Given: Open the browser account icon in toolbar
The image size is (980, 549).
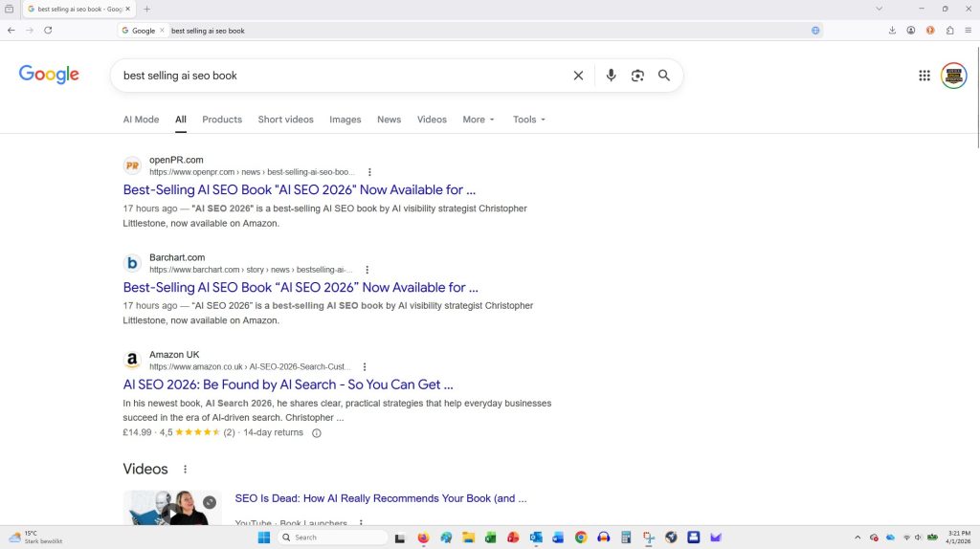Looking at the screenshot, I should pos(911,30).
